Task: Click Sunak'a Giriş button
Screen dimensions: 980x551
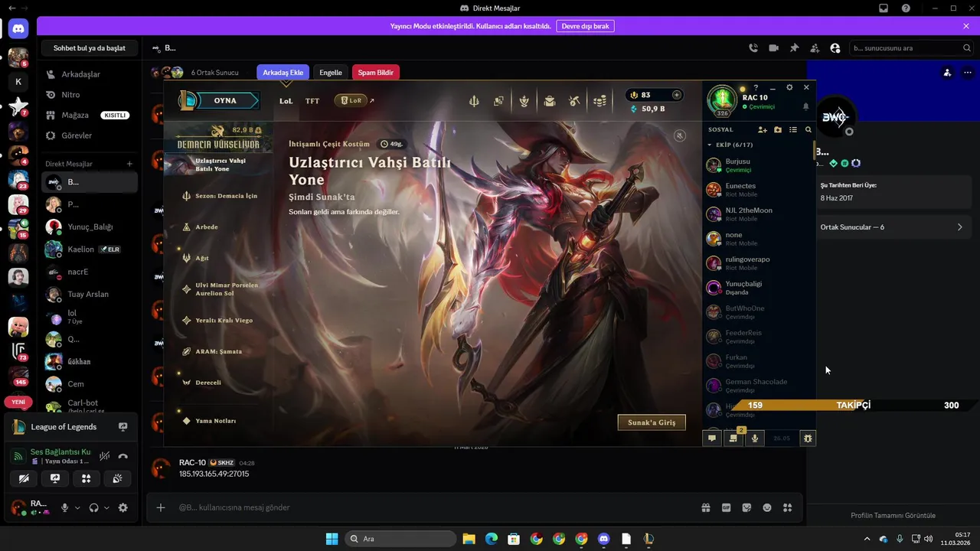Action: tap(652, 422)
